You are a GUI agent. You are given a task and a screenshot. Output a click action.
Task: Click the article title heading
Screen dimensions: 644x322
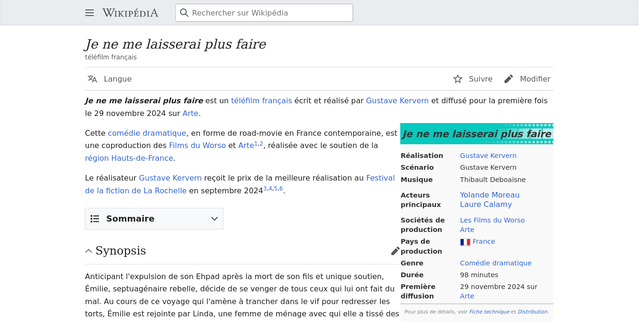[175, 44]
